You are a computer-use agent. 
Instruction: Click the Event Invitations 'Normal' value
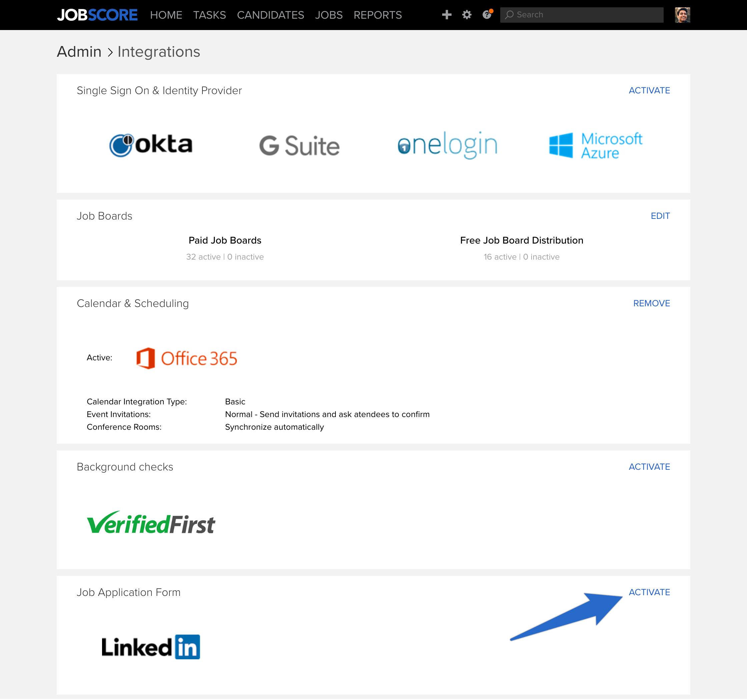coord(327,414)
